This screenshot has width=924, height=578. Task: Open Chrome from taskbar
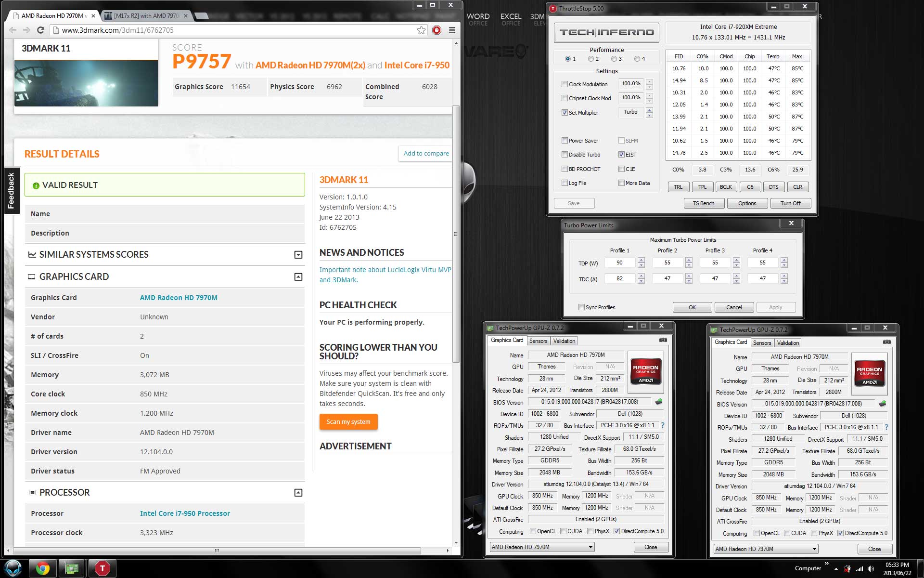pyautogui.click(x=43, y=569)
